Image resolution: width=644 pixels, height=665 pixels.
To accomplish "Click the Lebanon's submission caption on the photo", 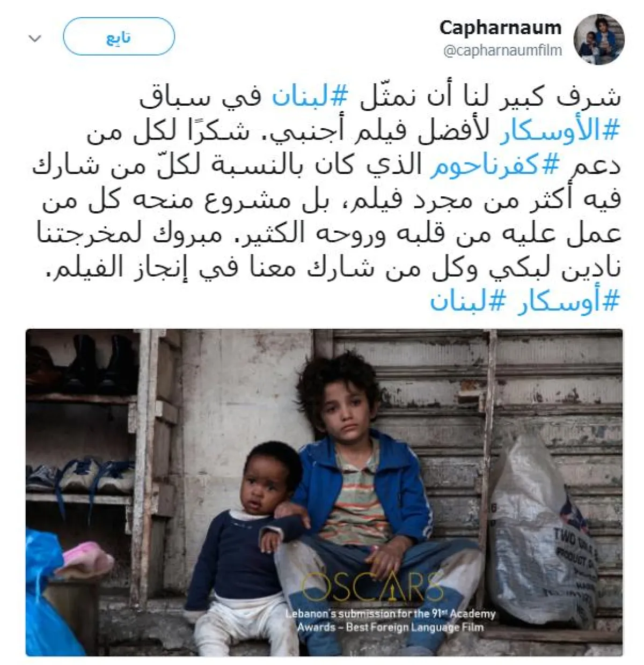I will (x=390, y=620).
